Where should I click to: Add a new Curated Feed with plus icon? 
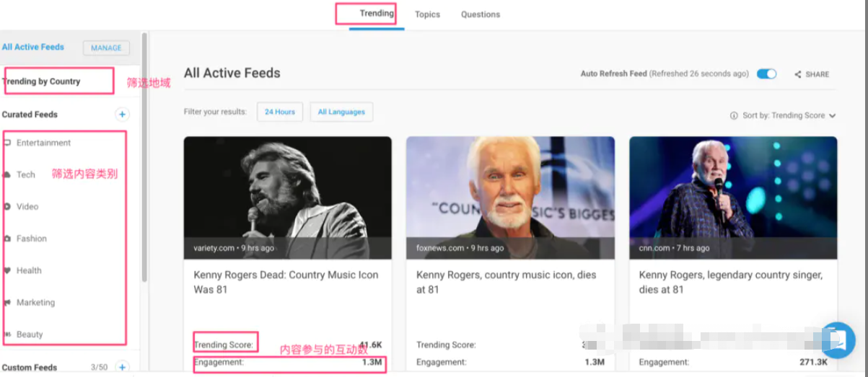pyautogui.click(x=122, y=115)
